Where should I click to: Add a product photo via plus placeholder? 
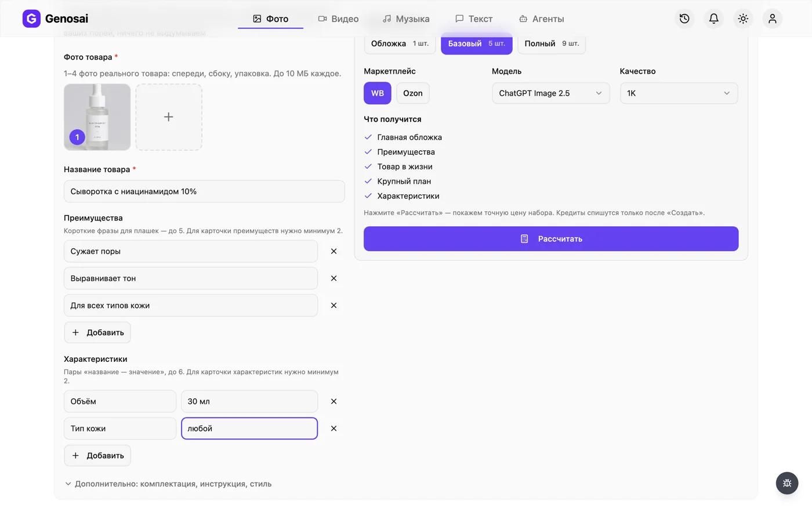tap(169, 117)
